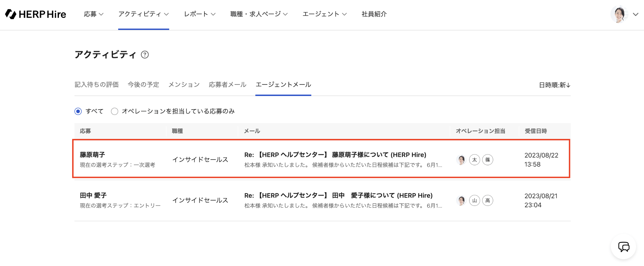Expand the account menu chevron beside avatar
The image size is (644, 266).
636,14
